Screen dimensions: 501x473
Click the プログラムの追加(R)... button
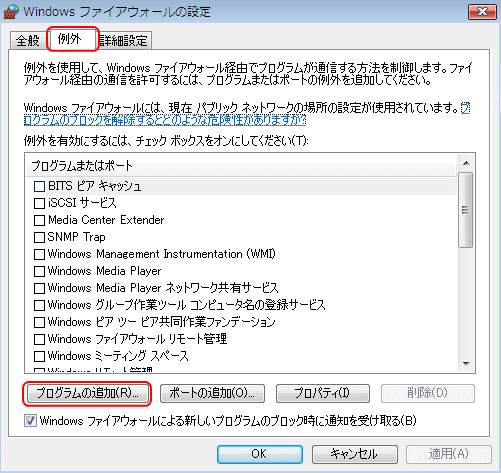pos(87,393)
